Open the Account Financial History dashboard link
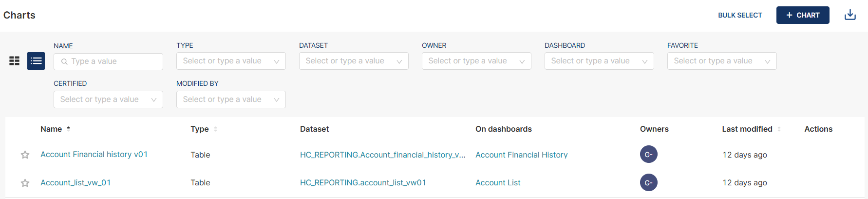This screenshot has height=199, width=868. [x=521, y=155]
